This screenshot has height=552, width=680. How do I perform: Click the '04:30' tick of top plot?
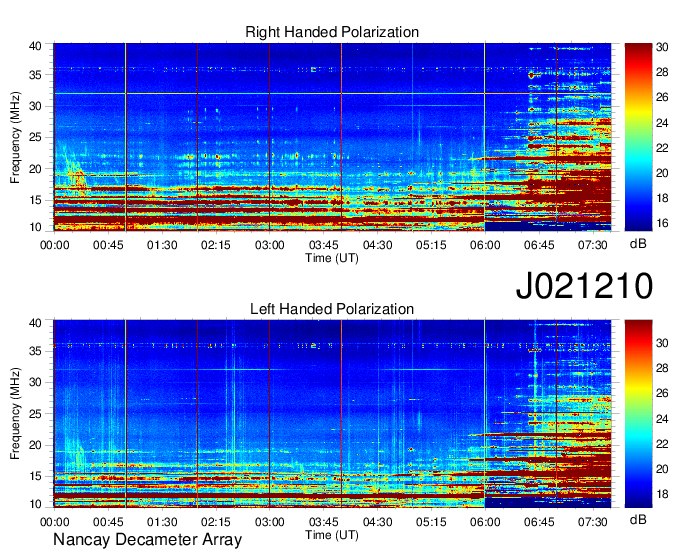coord(377,245)
